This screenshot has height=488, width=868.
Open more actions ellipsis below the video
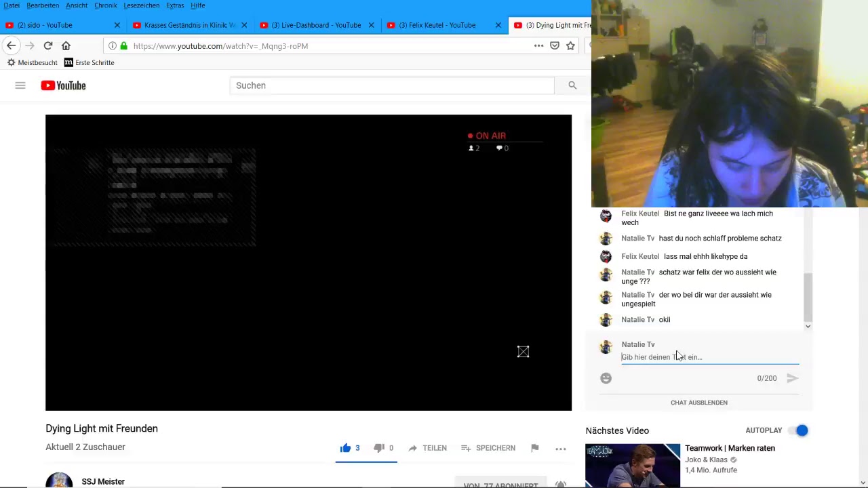(x=560, y=449)
